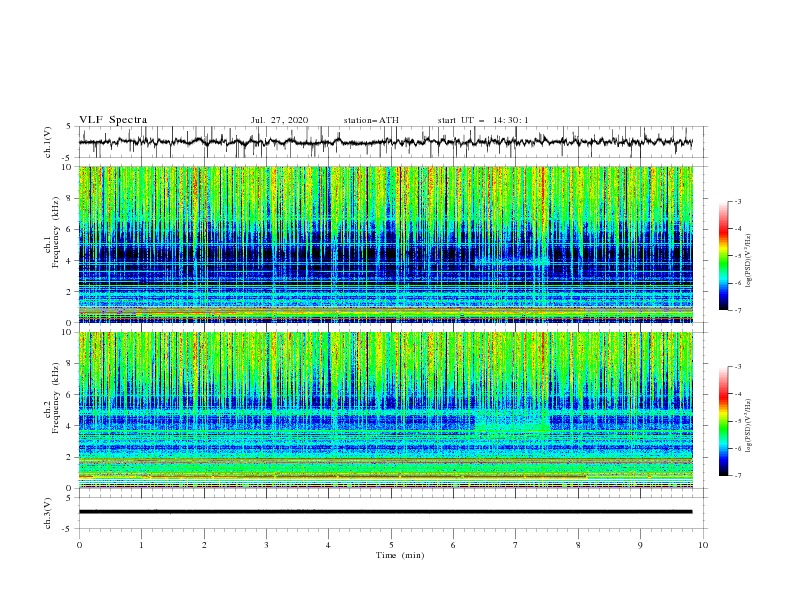
Task: Click the ch.3 flat black trace
Action: point(385,512)
